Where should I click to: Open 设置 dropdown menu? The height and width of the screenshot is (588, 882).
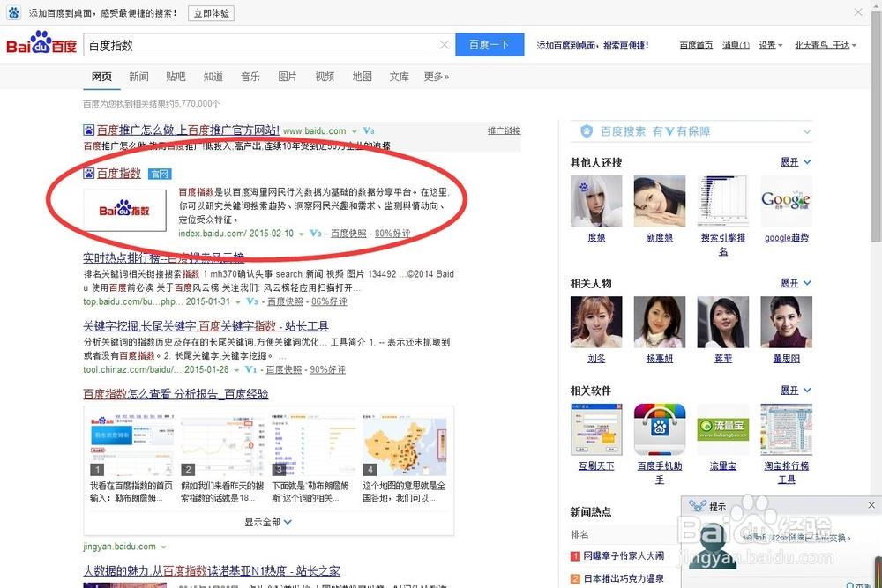tap(771, 45)
